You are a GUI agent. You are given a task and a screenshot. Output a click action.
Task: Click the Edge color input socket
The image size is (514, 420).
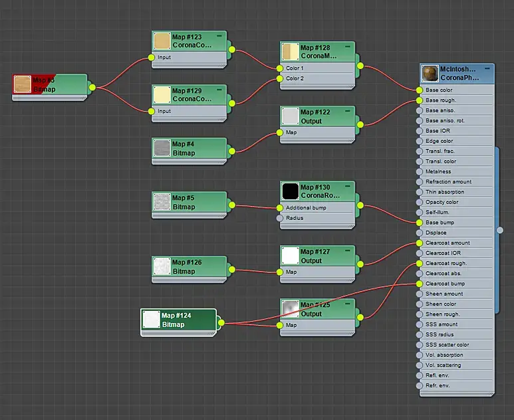coord(420,141)
